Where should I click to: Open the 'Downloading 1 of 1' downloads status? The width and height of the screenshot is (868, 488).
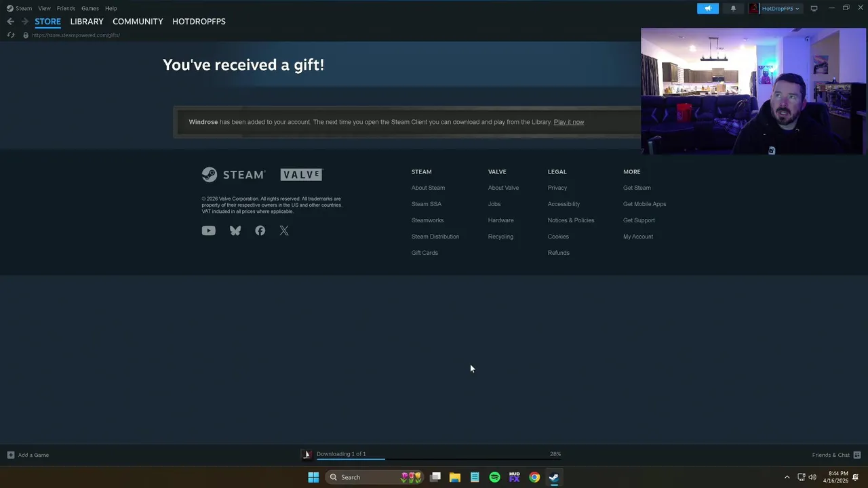[x=341, y=454]
